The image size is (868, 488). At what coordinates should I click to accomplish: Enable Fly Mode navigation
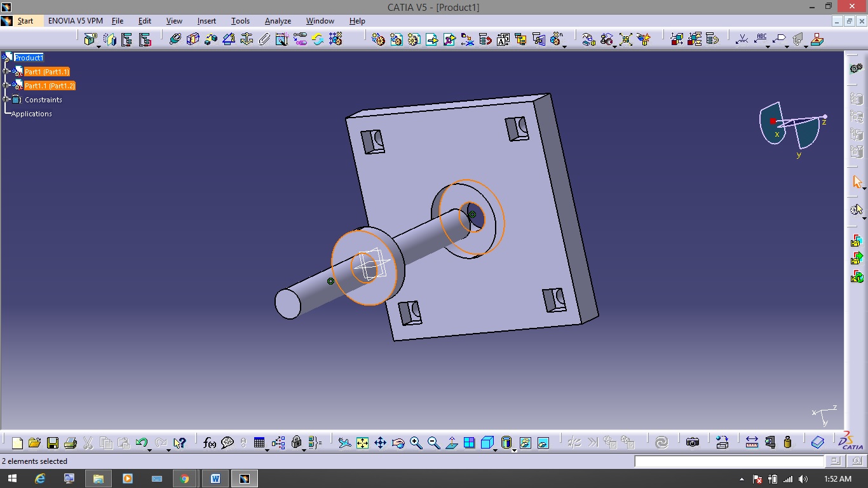tap(345, 442)
